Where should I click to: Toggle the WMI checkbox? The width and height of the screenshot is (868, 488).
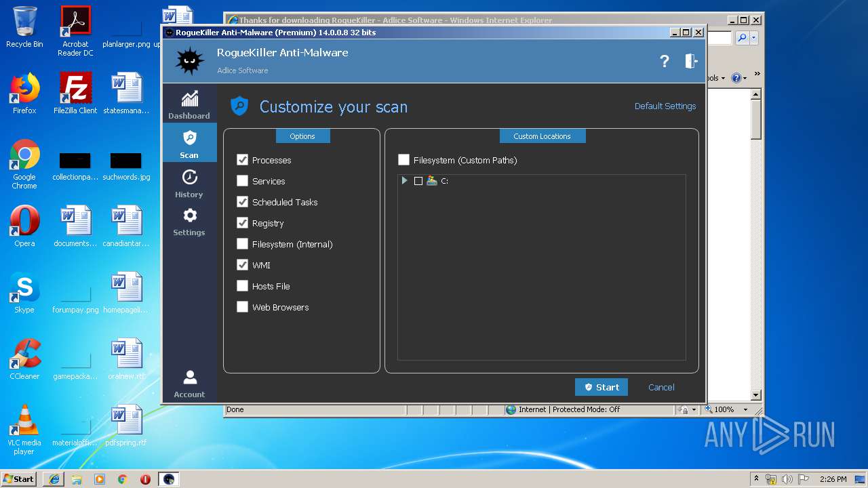click(242, 265)
